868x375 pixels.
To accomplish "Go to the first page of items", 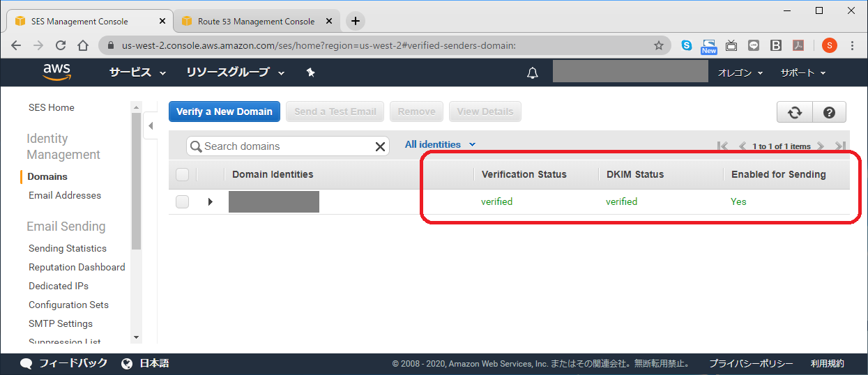I will 722,146.
